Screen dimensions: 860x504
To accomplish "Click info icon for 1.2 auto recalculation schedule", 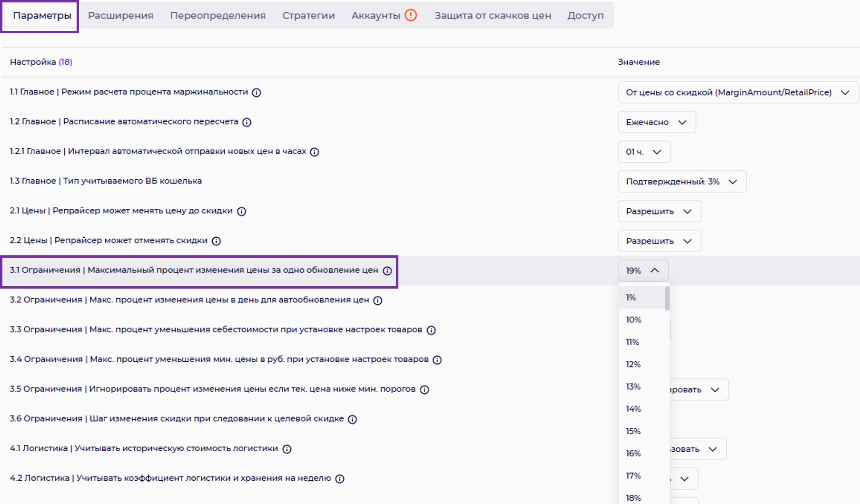I will [x=247, y=122].
